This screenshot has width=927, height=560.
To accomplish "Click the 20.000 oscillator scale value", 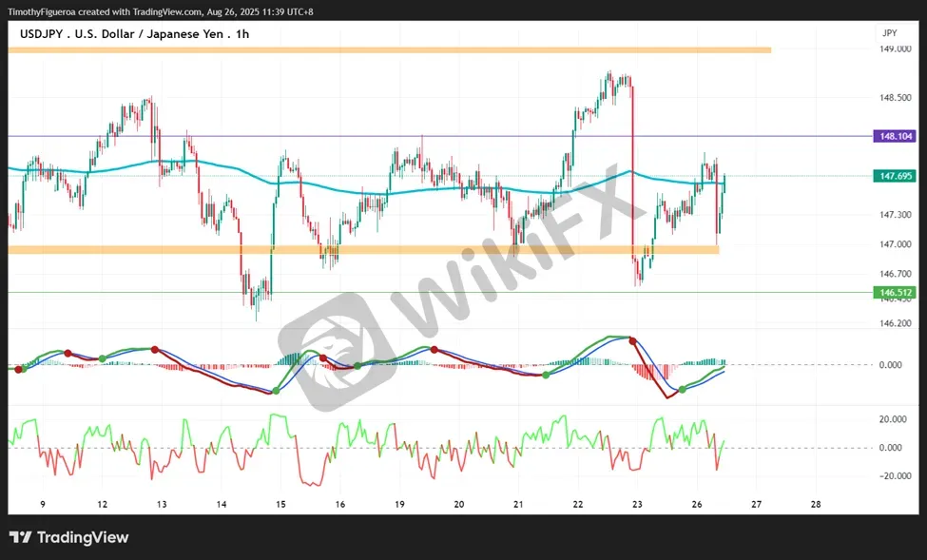I will pyautogui.click(x=893, y=419).
